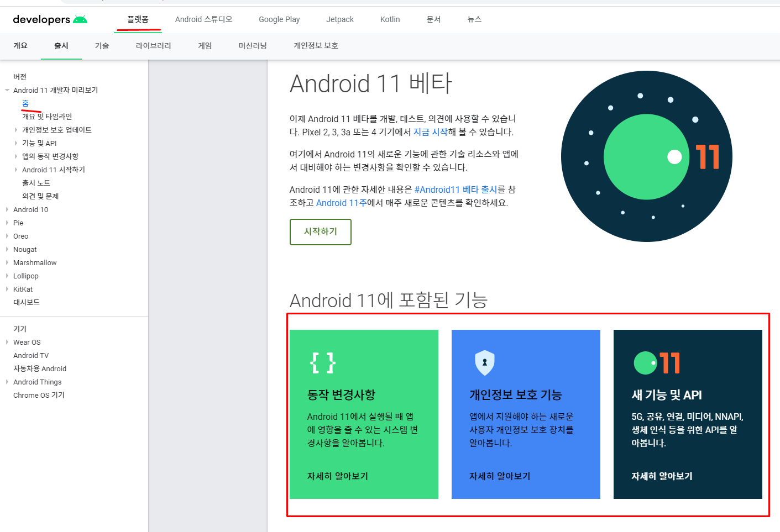Select the 라이브러리 sub-navigation tab
The height and width of the screenshot is (532, 780).
pyautogui.click(x=154, y=46)
